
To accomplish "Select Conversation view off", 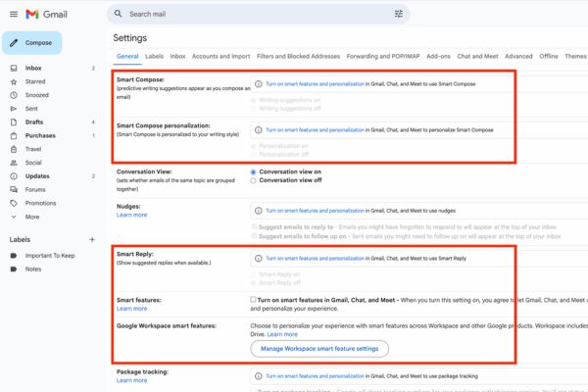I will point(253,180).
